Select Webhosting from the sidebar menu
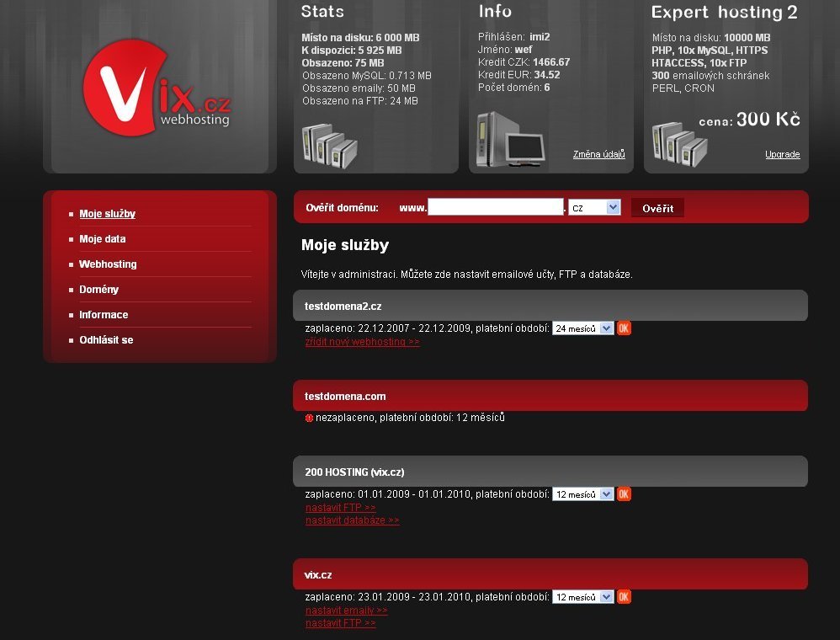840x640 pixels. pos(108,264)
